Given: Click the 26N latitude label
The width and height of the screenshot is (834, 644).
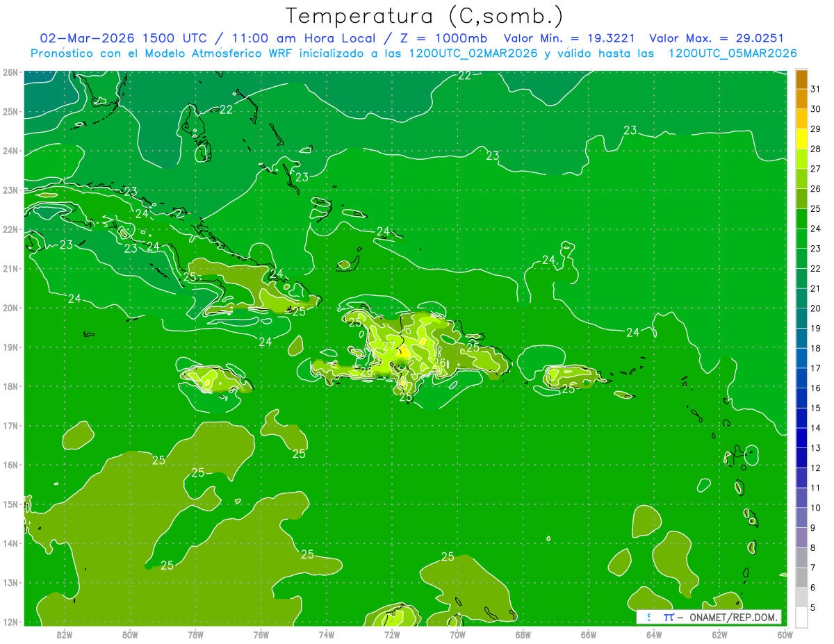Looking at the screenshot, I should coord(10,72).
